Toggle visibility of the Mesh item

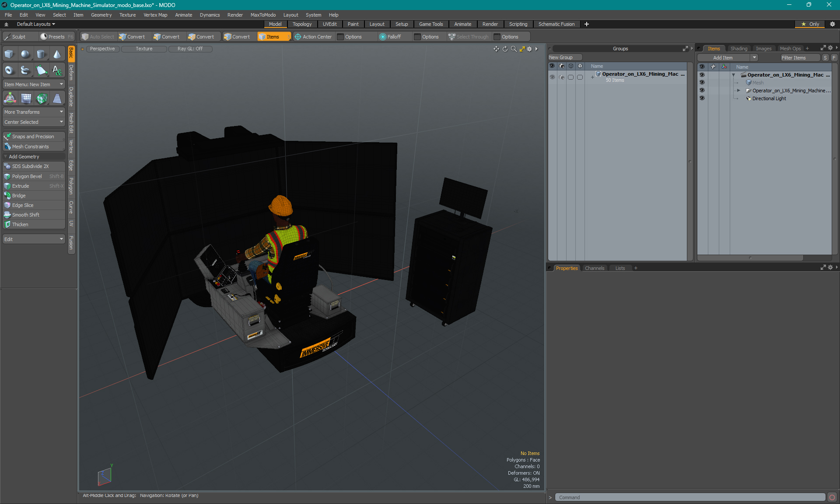pos(702,83)
